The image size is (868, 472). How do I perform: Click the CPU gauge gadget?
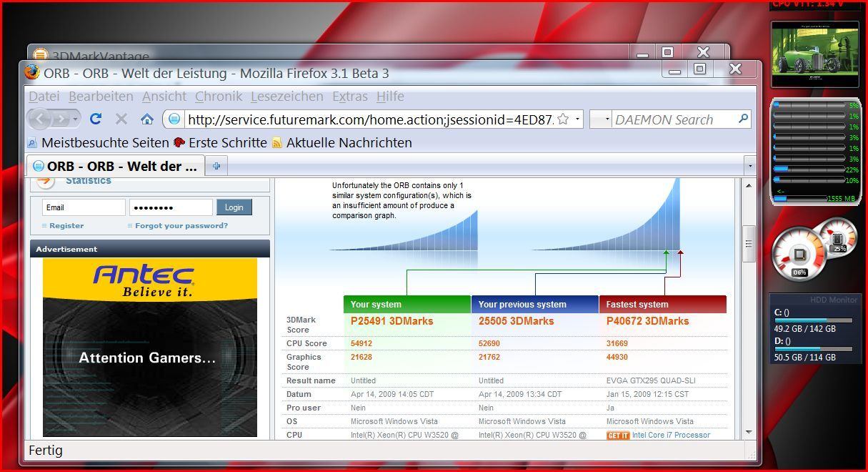799,254
